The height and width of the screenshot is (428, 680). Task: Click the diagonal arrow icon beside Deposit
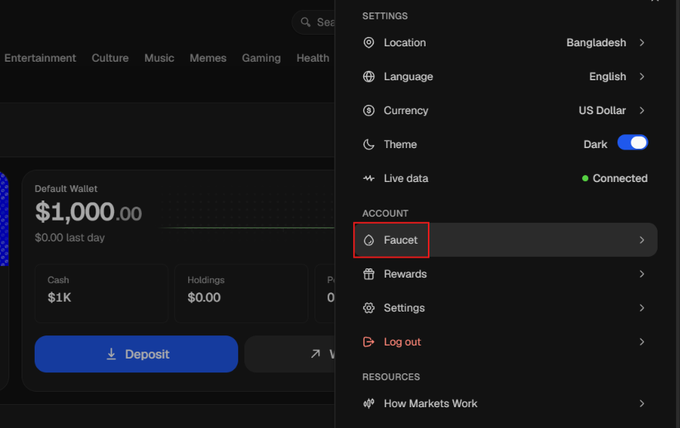[316, 354]
